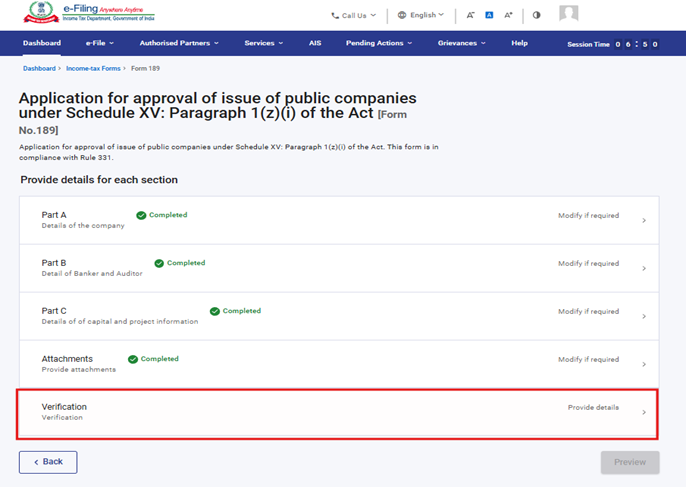Go to the AIS menu item
The image size is (686, 487).
(x=314, y=43)
